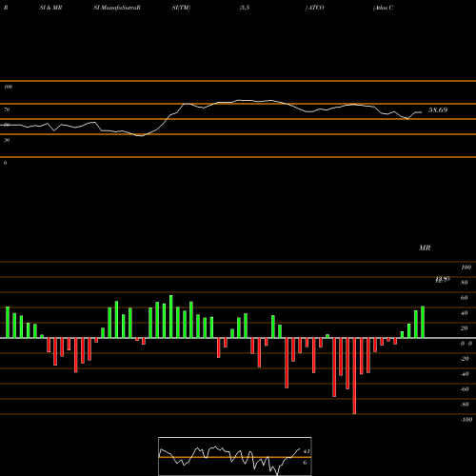Screen dimensions: 476x476
Task: Click the tallest red histogram bar reaching -100
Action: pos(354,376)
